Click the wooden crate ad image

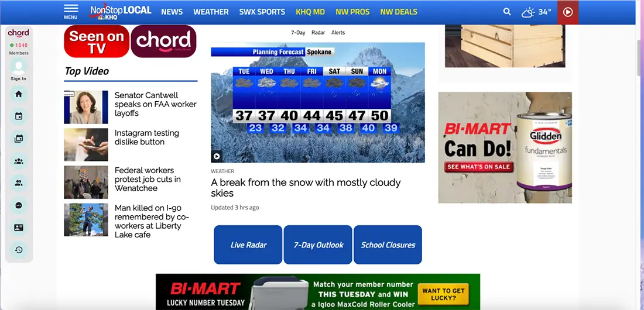[x=505, y=46]
